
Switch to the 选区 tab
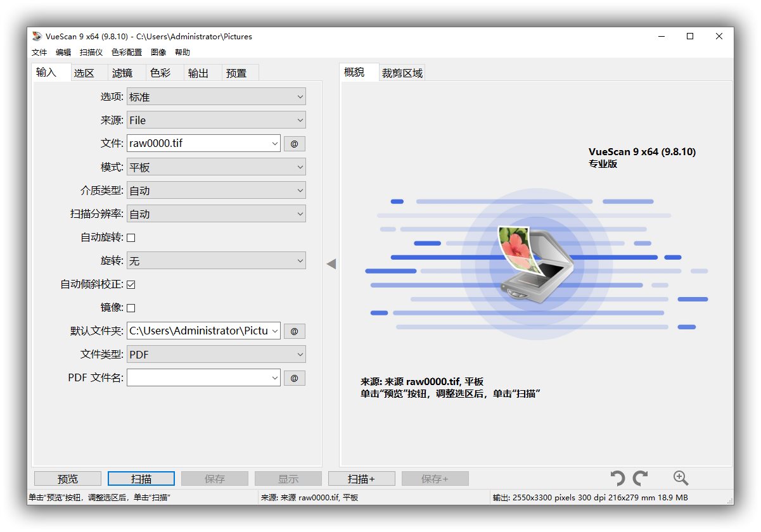click(89, 73)
